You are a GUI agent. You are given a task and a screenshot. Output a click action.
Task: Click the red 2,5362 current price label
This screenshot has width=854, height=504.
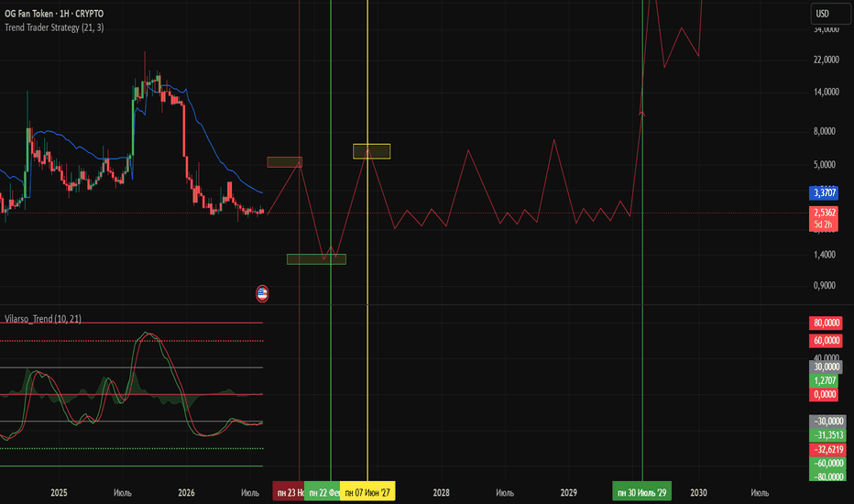(x=824, y=213)
